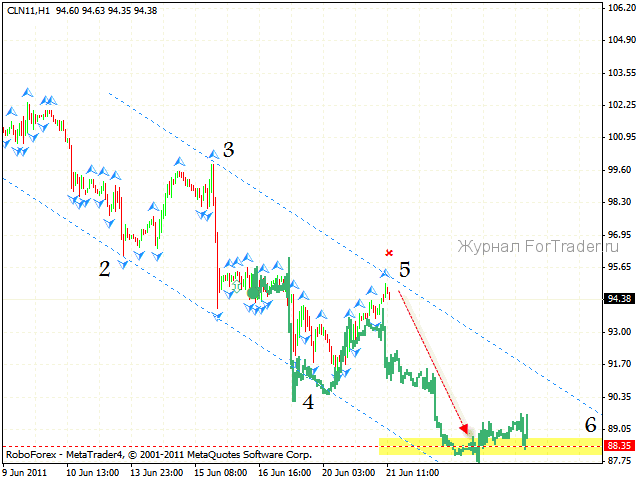Click price axis value 98.30
Viewport: 640px width, 480px height.
click(x=622, y=202)
